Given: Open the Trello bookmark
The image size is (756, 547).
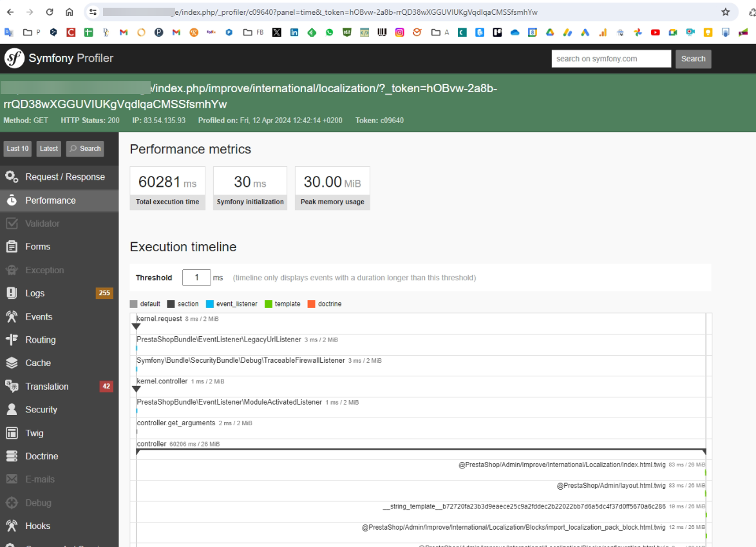Looking at the screenshot, I should pos(497,32).
